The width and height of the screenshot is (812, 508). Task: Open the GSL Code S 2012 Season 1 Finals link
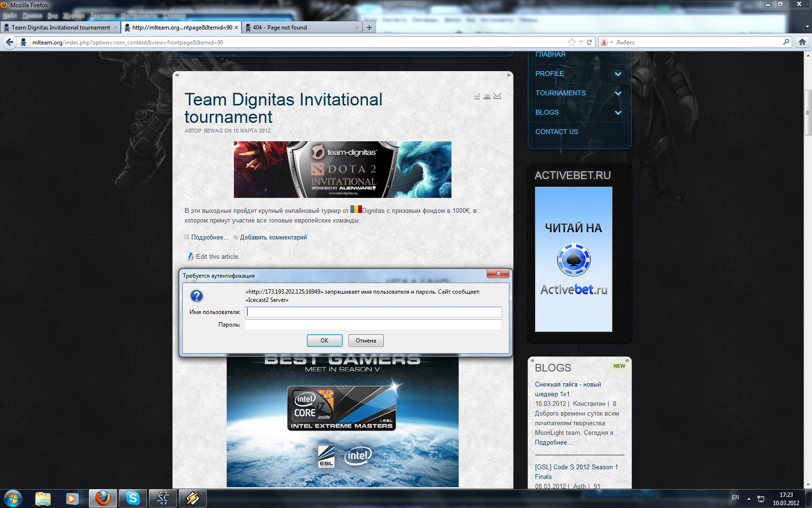(x=576, y=472)
